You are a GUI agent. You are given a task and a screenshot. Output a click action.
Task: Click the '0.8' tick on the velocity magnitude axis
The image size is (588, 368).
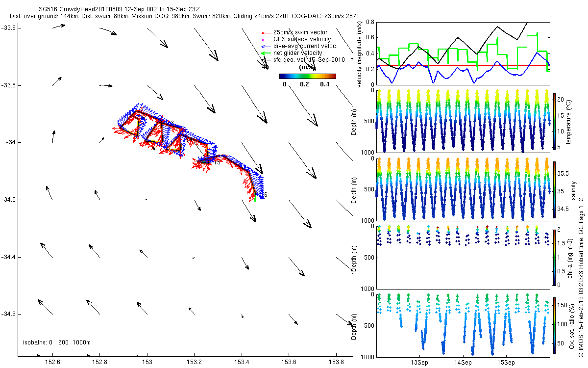click(370, 22)
